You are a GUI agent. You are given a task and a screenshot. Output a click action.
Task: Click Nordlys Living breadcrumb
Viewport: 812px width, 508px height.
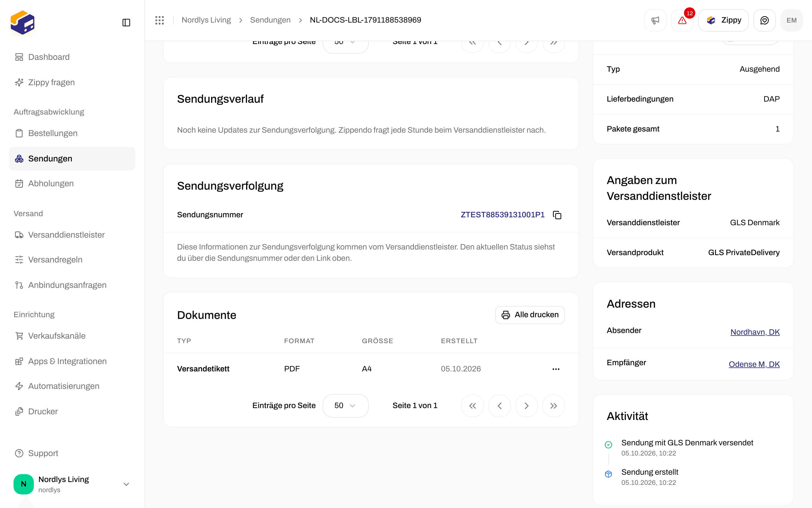[x=206, y=20]
